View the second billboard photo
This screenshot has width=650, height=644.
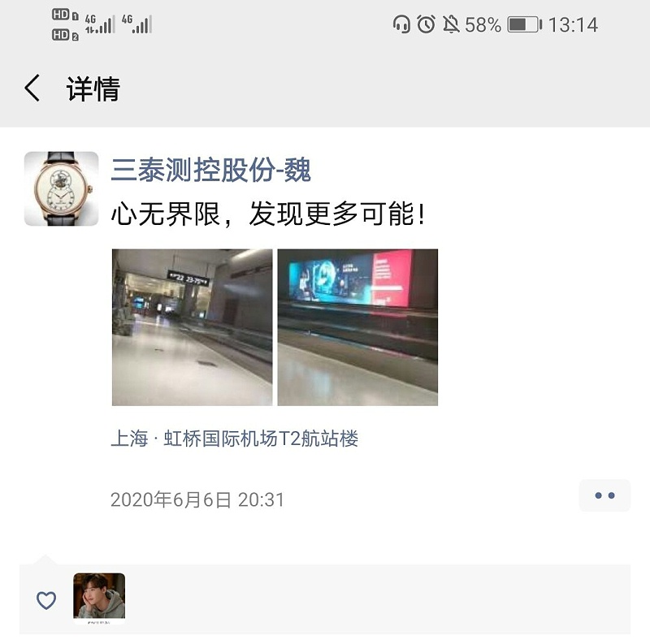coord(357,327)
